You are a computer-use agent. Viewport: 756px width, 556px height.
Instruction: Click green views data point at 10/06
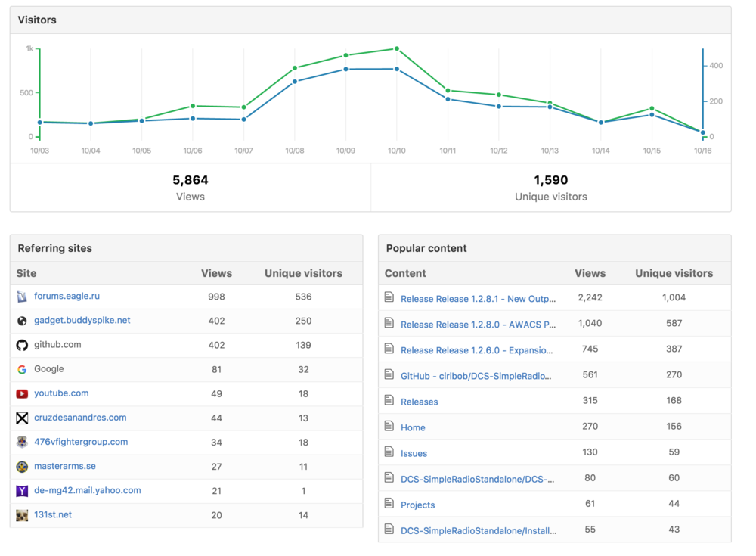(193, 106)
